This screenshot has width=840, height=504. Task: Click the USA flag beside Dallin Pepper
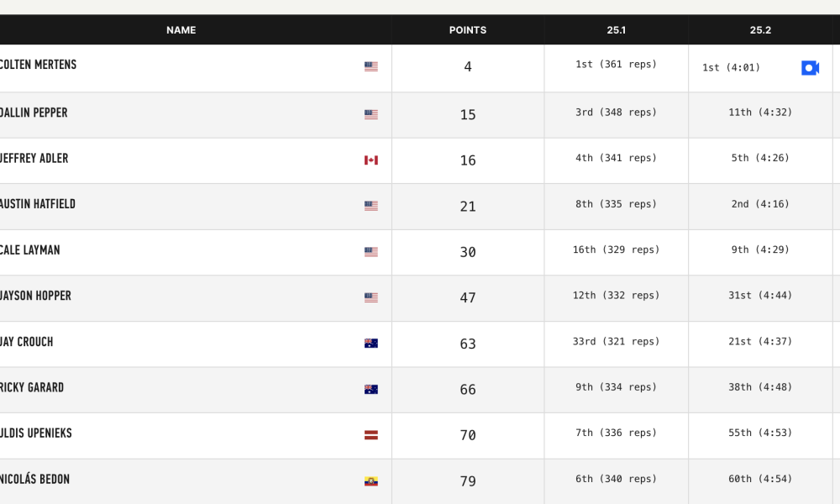click(x=370, y=114)
